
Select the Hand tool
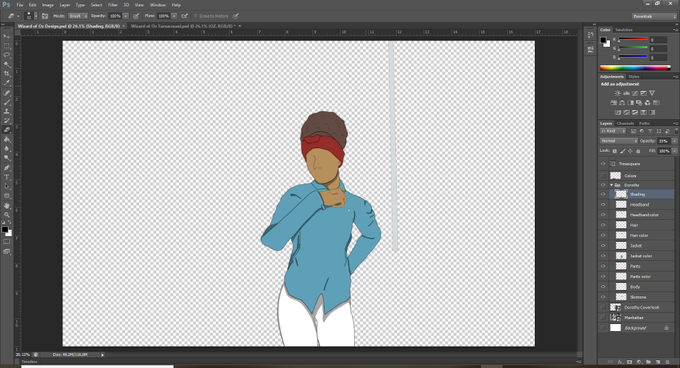7,205
